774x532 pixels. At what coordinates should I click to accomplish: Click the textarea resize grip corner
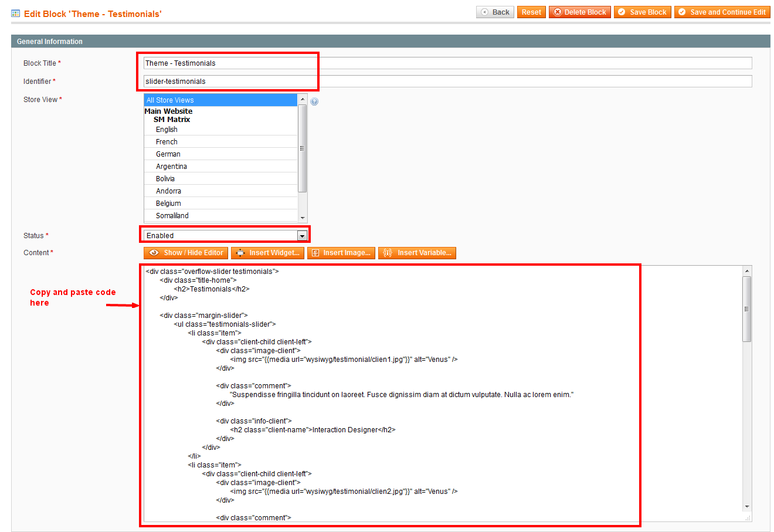(748, 518)
